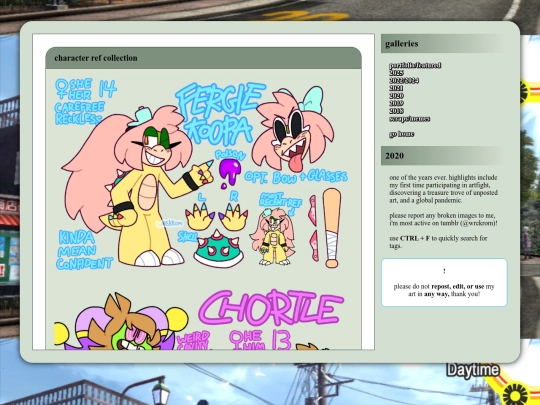540x405 pixels.
Task: Open the portfolio/featured gallery link
Action: point(415,65)
